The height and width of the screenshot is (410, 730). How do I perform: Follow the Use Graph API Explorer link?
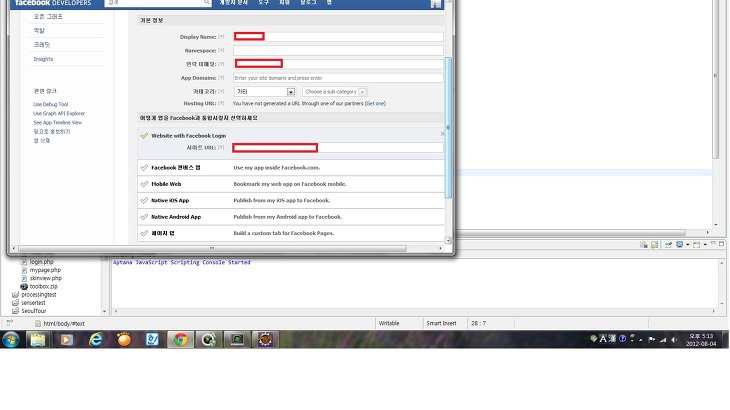(59, 114)
